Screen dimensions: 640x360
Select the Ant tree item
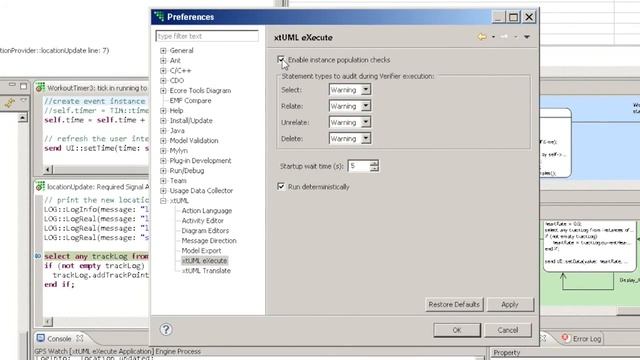(175, 60)
